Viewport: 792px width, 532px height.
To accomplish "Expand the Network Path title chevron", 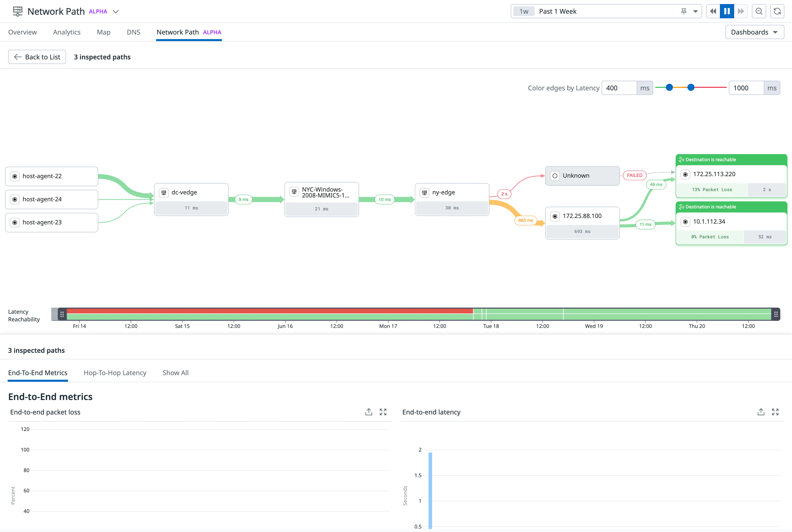I will [x=116, y=11].
